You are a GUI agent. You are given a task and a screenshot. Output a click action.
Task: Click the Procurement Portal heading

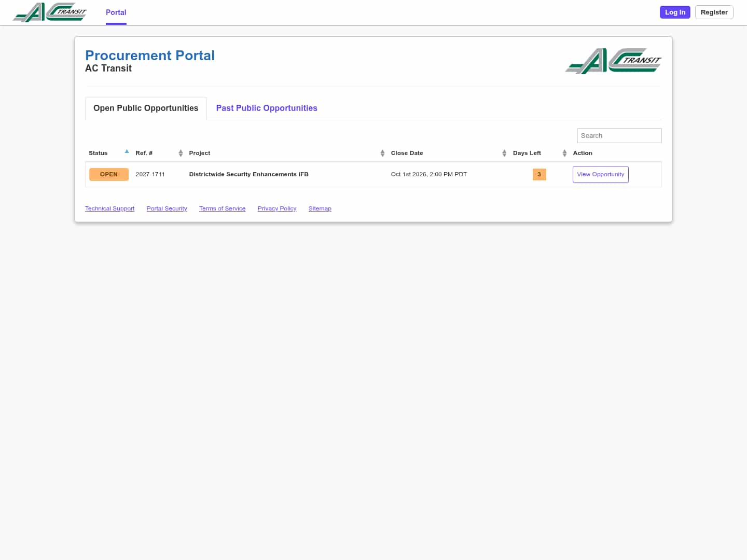150,55
